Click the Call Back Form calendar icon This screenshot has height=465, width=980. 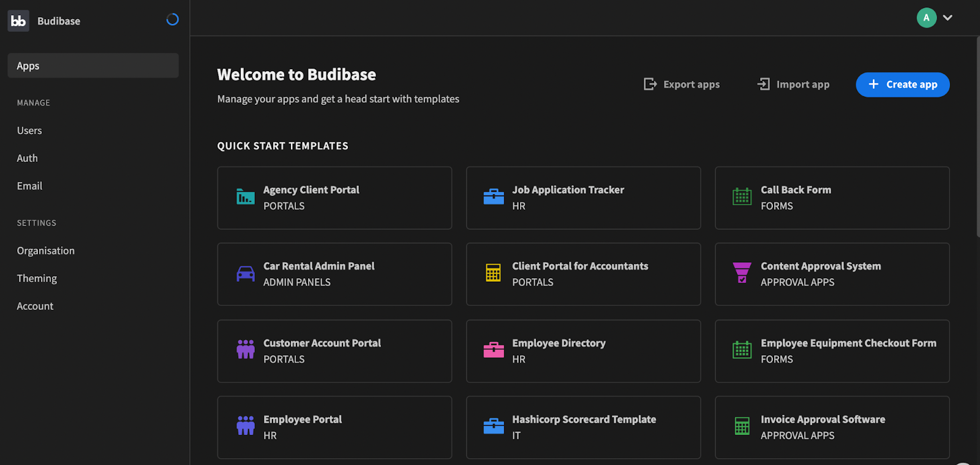tap(742, 197)
